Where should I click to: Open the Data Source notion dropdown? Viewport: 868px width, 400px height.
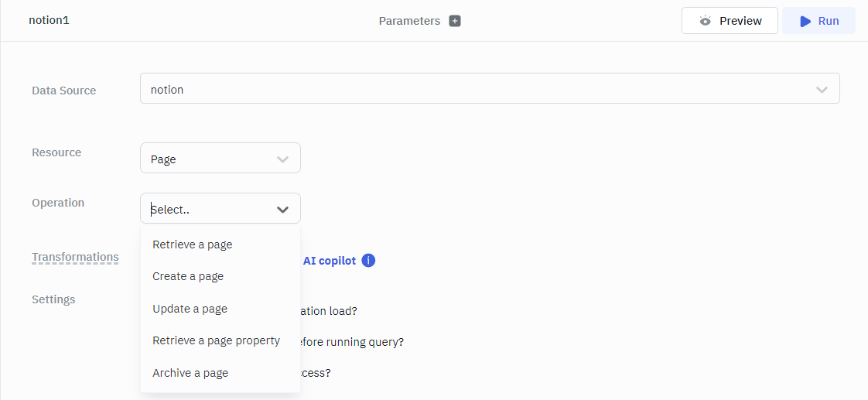(x=489, y=89)
